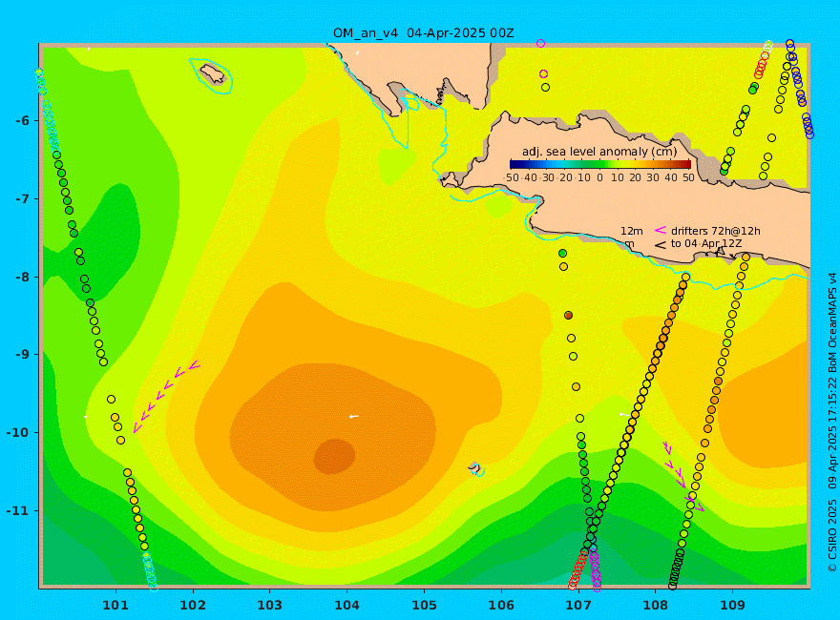Click the red end of the color scale
Image resolution: width=840 pixels, height=620 pixels.
[684, 164]
